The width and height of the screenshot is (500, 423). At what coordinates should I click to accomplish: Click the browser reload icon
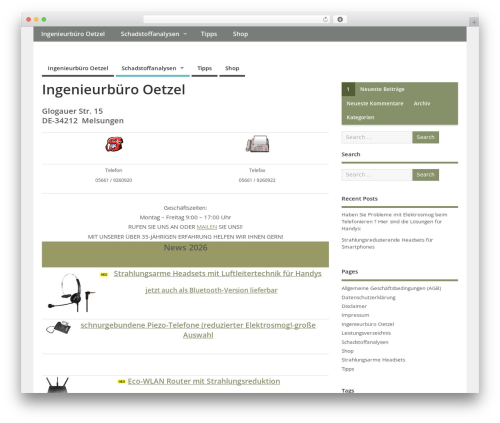325,19
